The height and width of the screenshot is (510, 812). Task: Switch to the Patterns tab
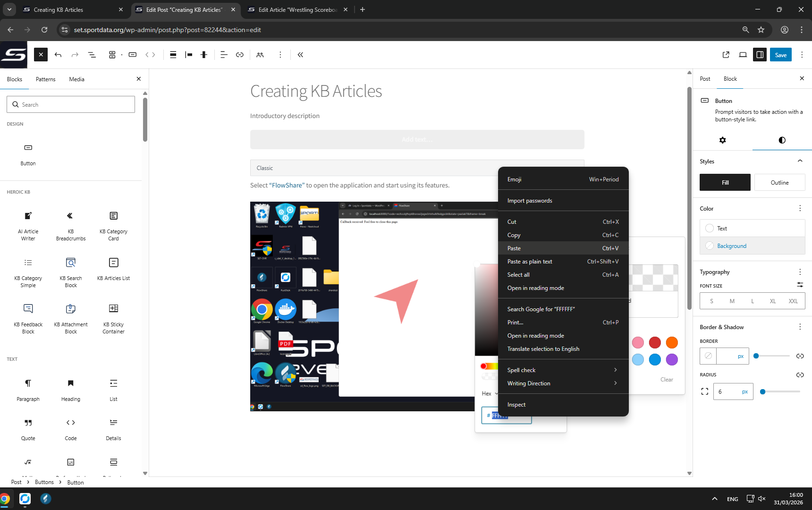click(46, 79)
